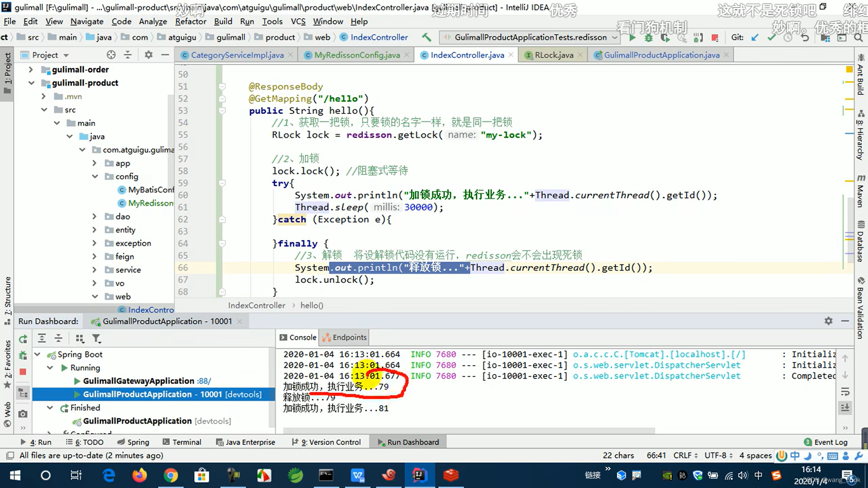This screenshot has height=488, width=868.
Task: Open the run configuration dropdown
Action: click(529, 37)
